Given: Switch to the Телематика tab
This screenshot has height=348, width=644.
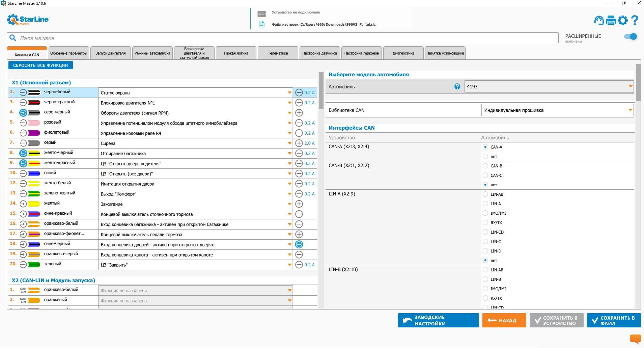Looking at the screenshot, I should pos(278,53).
